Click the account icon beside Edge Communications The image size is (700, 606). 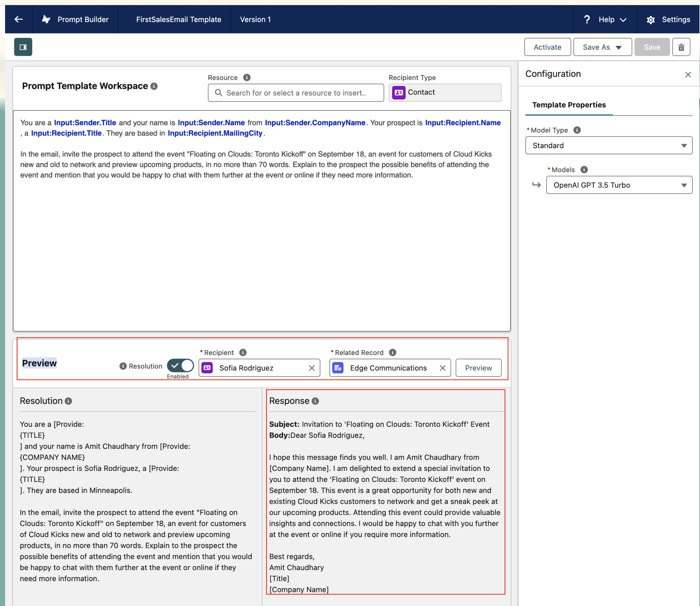(x=338, y=368)
